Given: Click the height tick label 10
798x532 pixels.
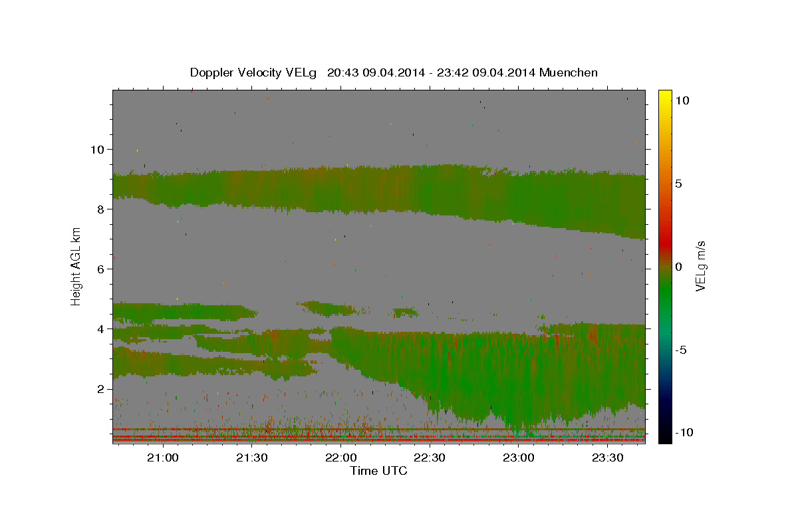Looking at the screenshot, I should (97, 149).
